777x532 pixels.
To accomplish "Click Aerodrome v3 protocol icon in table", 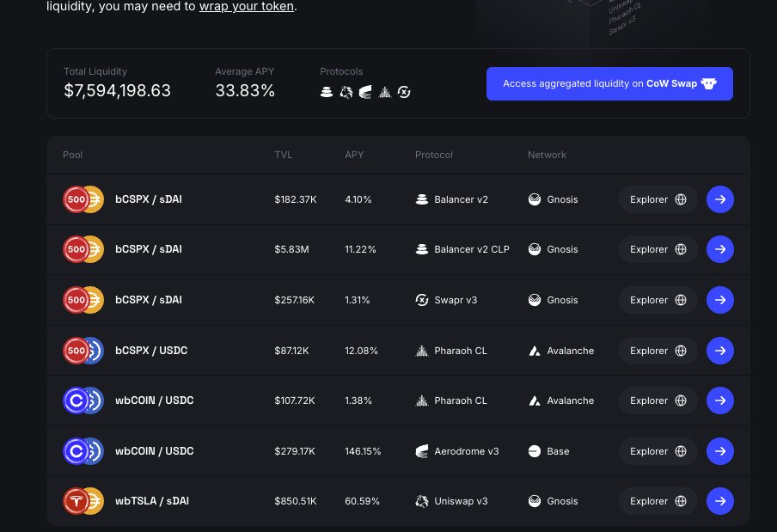I will click(x=422, y=451).
